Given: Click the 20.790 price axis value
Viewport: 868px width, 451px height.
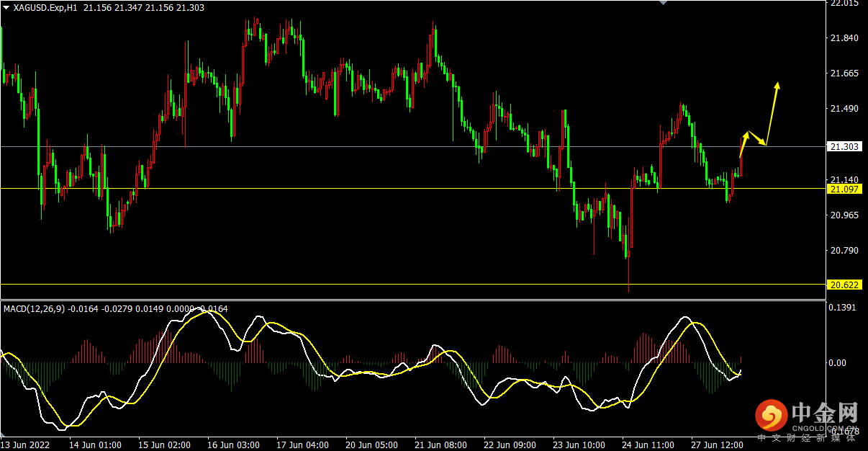Looking at the screenshot, I should point(844,251).
